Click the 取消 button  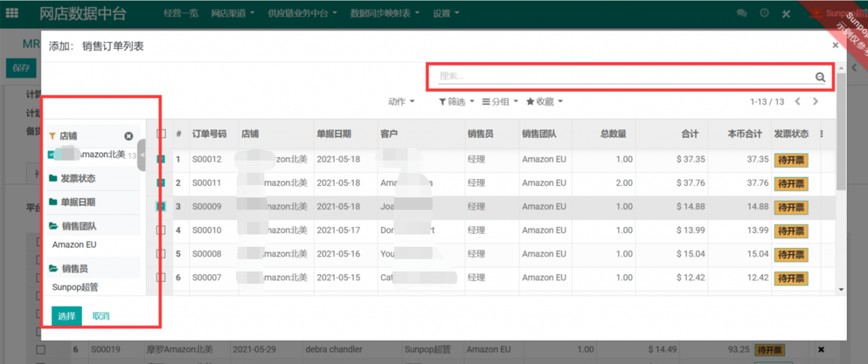click(101, 316)
